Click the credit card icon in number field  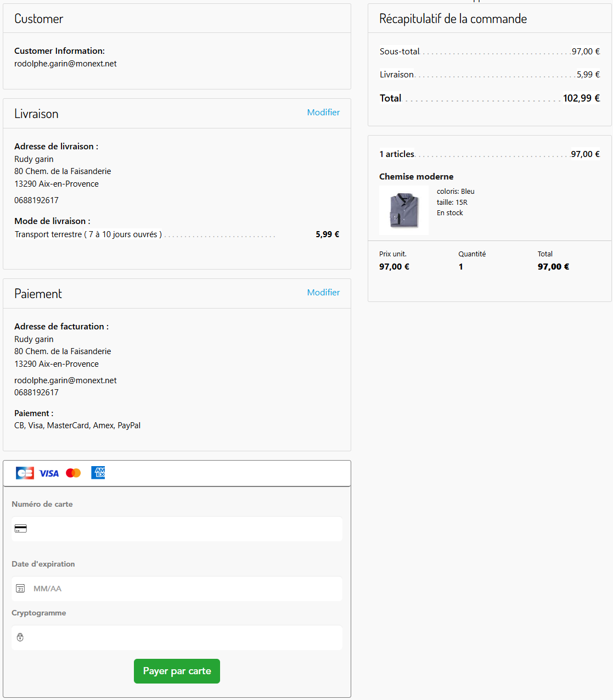tap(20, 529)
